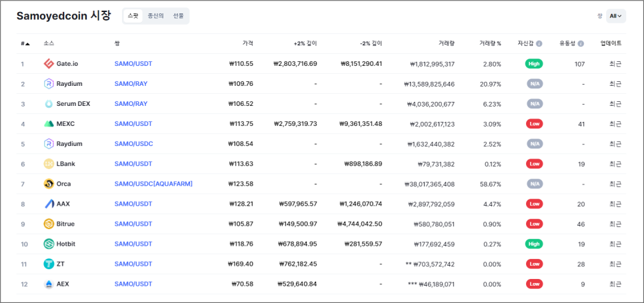Open SAMO/USDT pair on Bitrue row
Screen dimensions: 644x303
coord(133,224)
